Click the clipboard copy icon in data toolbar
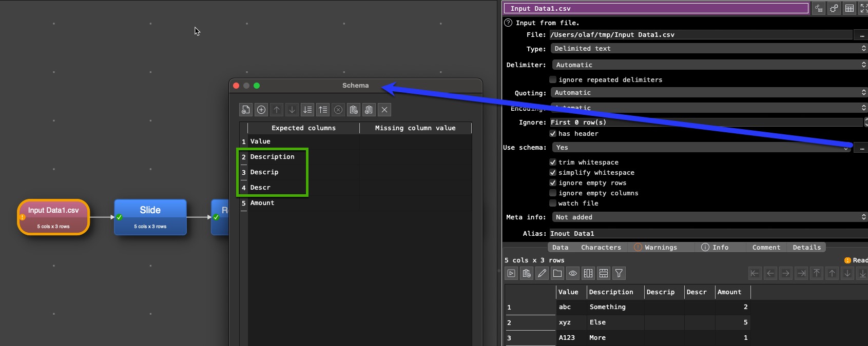Viewport: 868px width, 346px height. (527, 274)
